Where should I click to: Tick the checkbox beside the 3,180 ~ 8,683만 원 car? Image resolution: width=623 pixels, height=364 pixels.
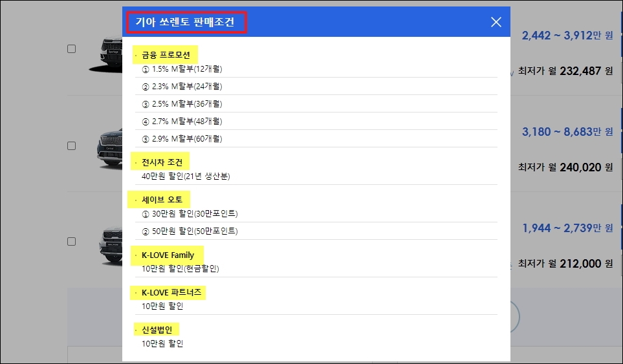point(72,145)
